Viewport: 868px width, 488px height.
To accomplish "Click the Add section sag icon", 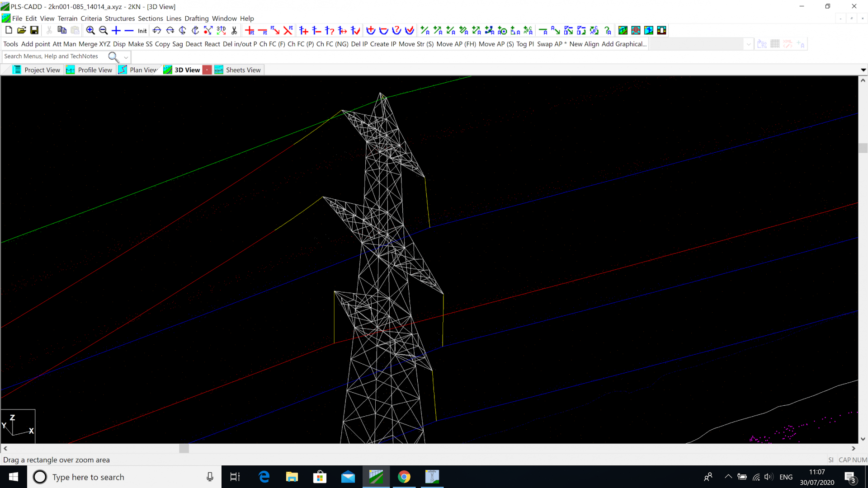I will (371, 30).
